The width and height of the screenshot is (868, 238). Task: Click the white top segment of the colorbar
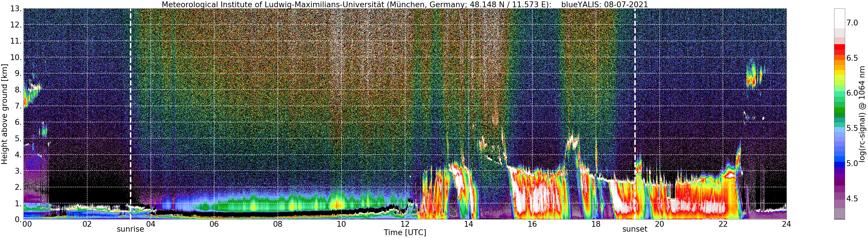(839, 18)
